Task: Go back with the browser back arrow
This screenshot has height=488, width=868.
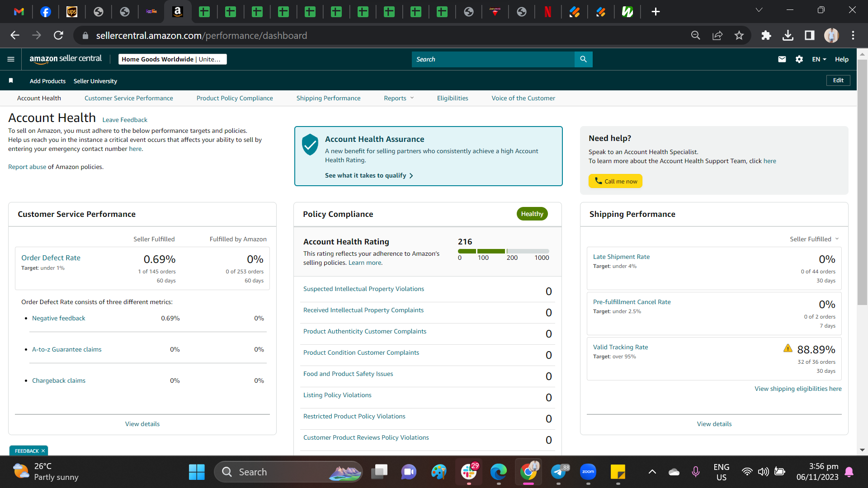Action: pyautogui.click(x=15, y=35)
